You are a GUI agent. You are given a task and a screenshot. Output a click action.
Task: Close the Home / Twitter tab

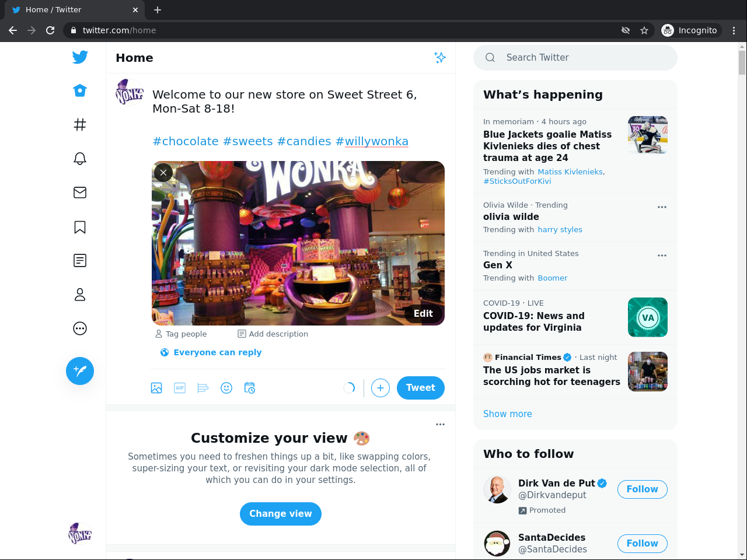(x=135, y=10)
